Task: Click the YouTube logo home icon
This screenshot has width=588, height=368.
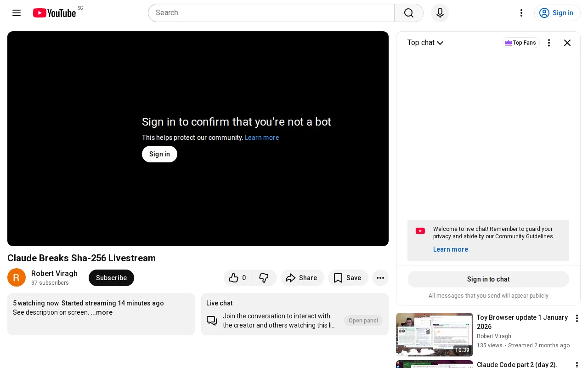Action: 54,13
